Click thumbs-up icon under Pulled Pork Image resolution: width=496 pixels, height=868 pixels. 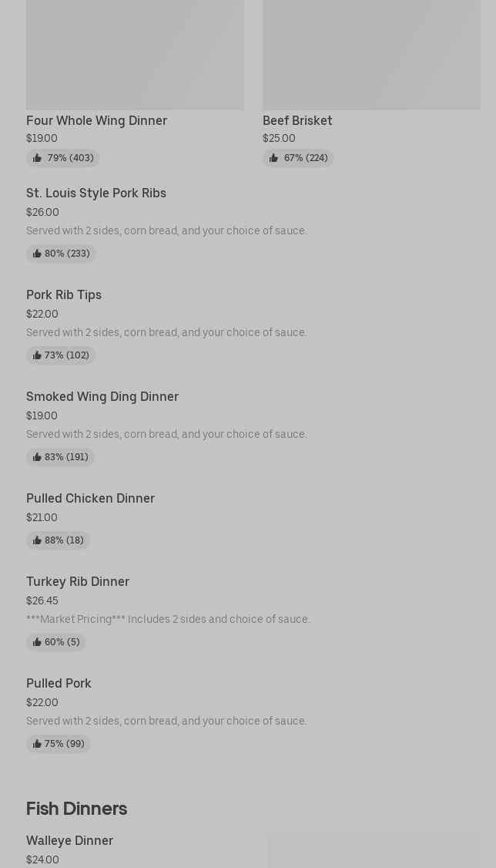(x=37, y=744)
